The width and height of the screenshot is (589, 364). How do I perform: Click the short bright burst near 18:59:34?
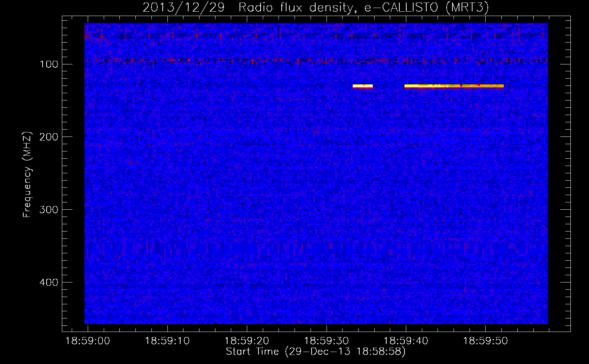(363, 86)
